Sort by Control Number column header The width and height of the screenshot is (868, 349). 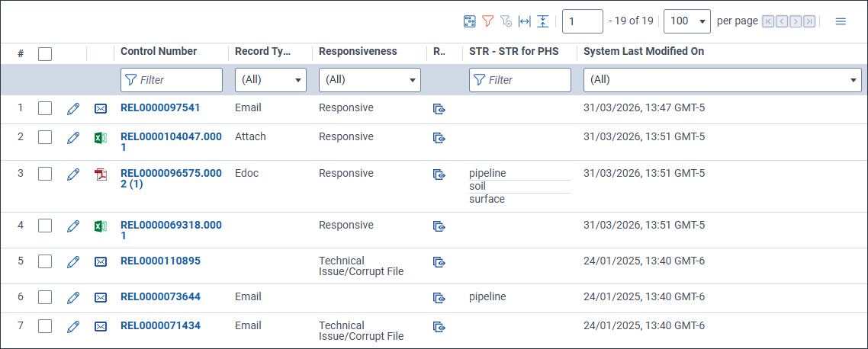tap(159, 52)
